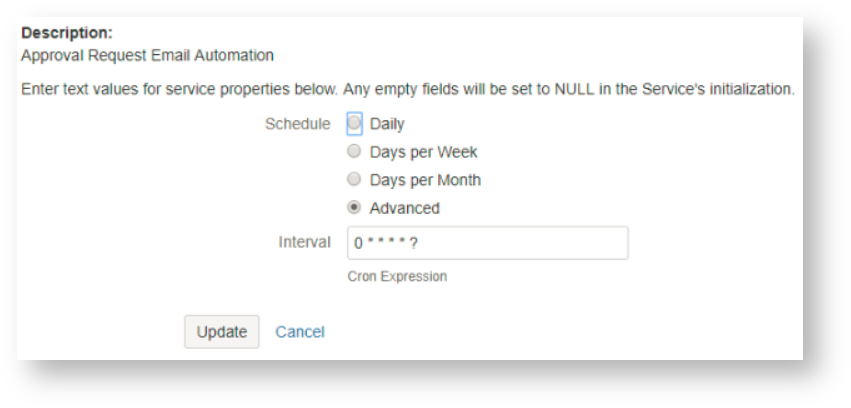This screenshot has height=408, width=851.
Task: Click the "Daily" option label text
Action: pos(387,124)
